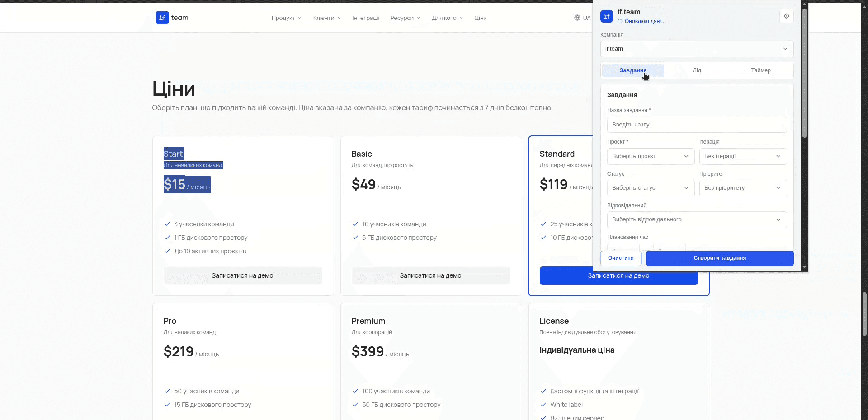Open the Клієнти navigation menu
Screen dimensions: 868x420
pos(327,18)
